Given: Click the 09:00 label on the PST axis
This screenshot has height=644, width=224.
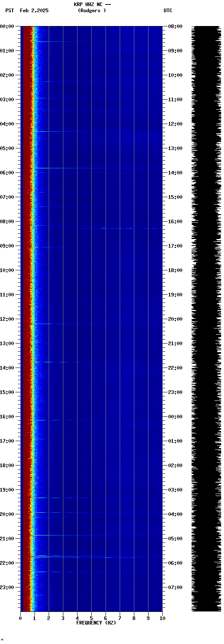Looking at the screenshot, I should [7, 246].
